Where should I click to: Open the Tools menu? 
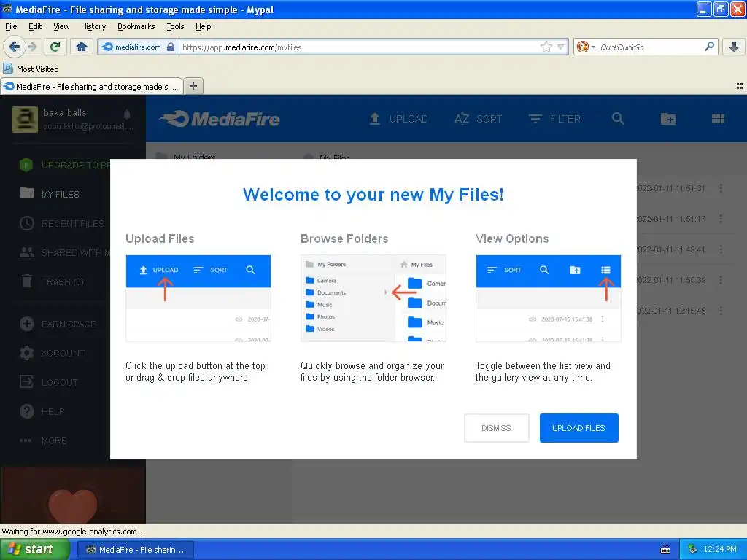tap(175, 26)
